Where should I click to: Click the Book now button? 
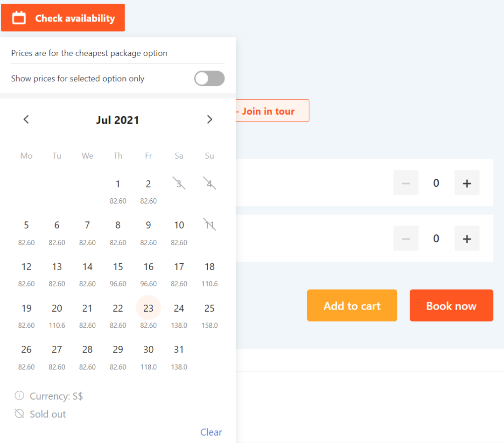(451, 305)
